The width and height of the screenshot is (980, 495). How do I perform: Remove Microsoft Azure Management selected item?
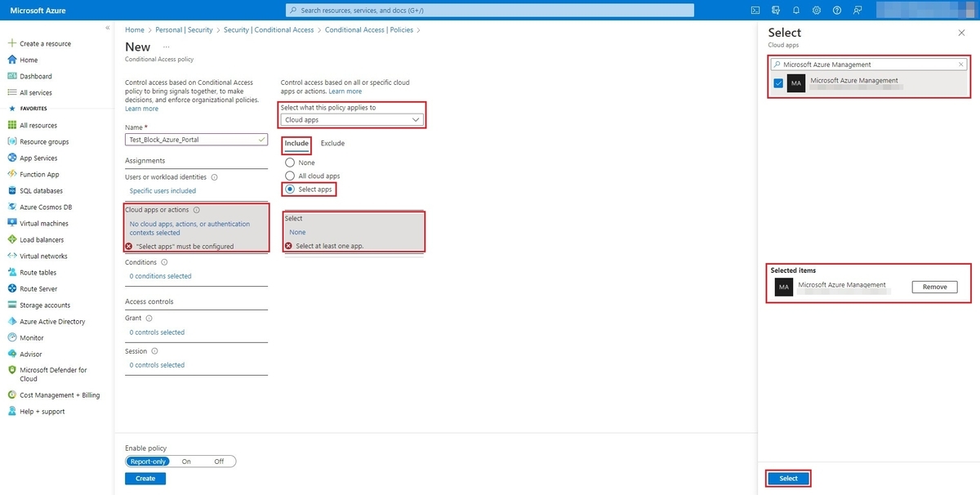[x=934, y=287]
